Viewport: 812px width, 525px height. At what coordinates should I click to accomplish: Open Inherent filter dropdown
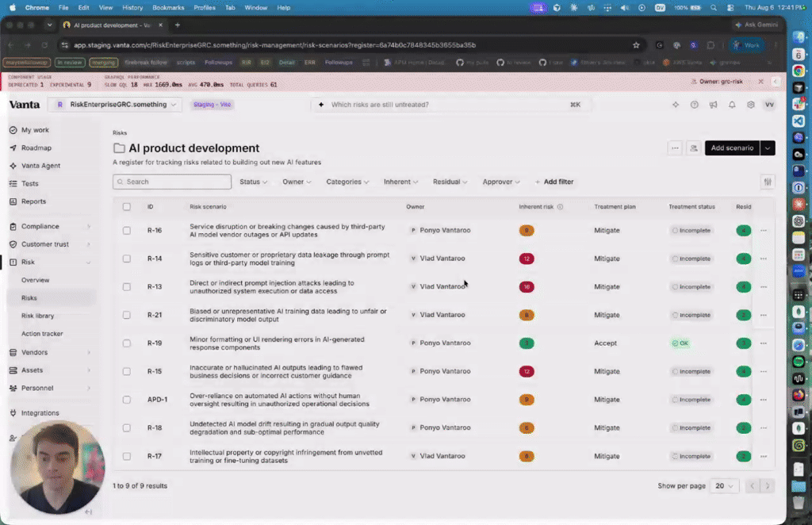pos(400,182)
